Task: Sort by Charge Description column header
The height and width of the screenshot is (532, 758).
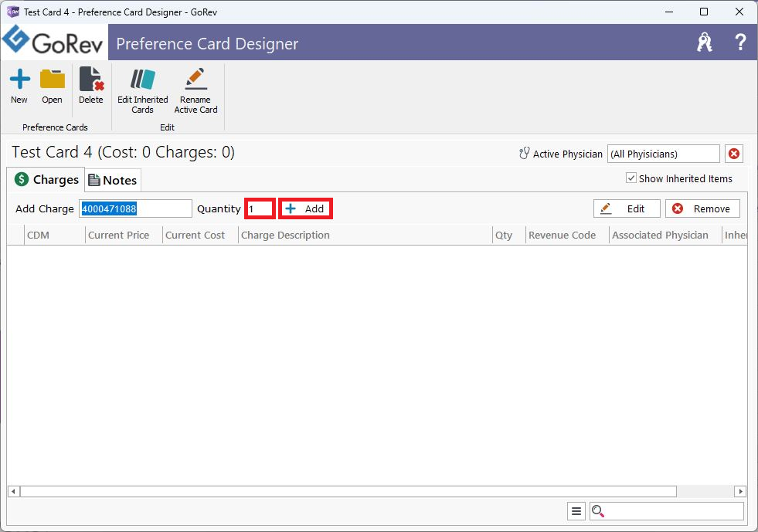Action: point(365,236)
